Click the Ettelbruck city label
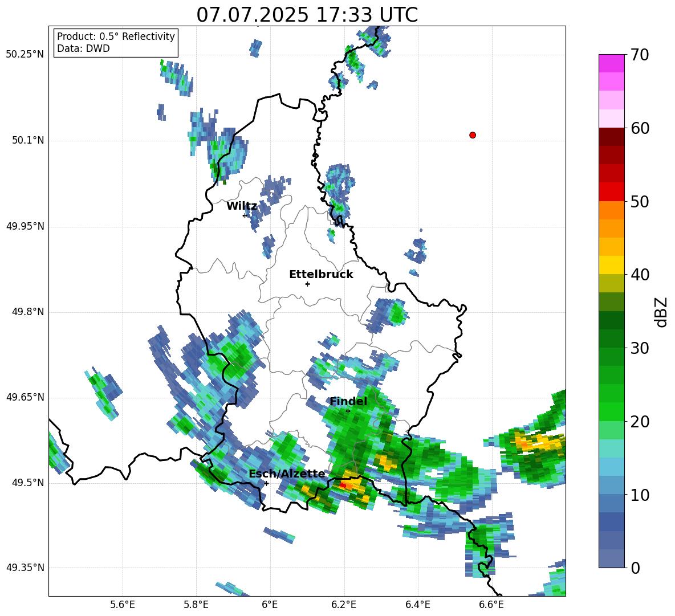This screenshot has width=675, height=616. 321,275
